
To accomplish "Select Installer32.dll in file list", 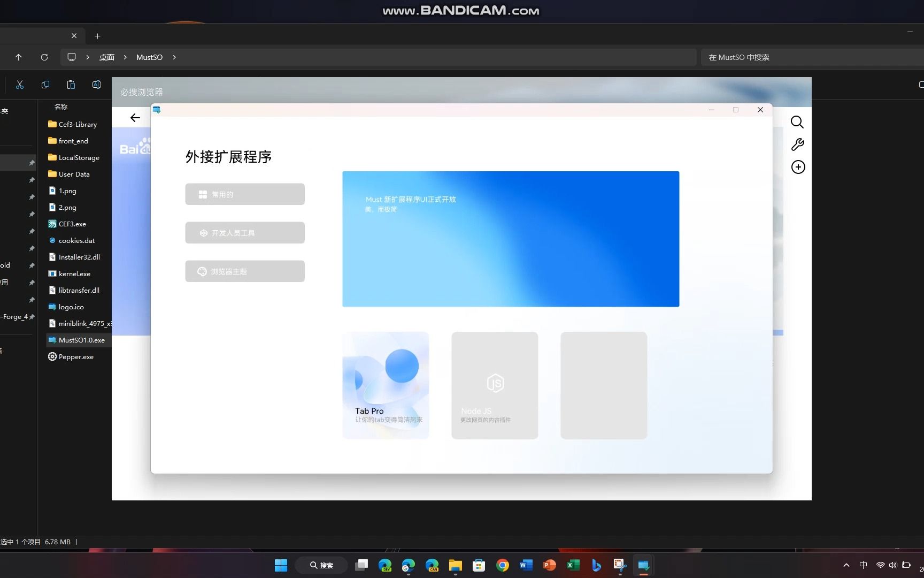I will [x=74, y=257].
